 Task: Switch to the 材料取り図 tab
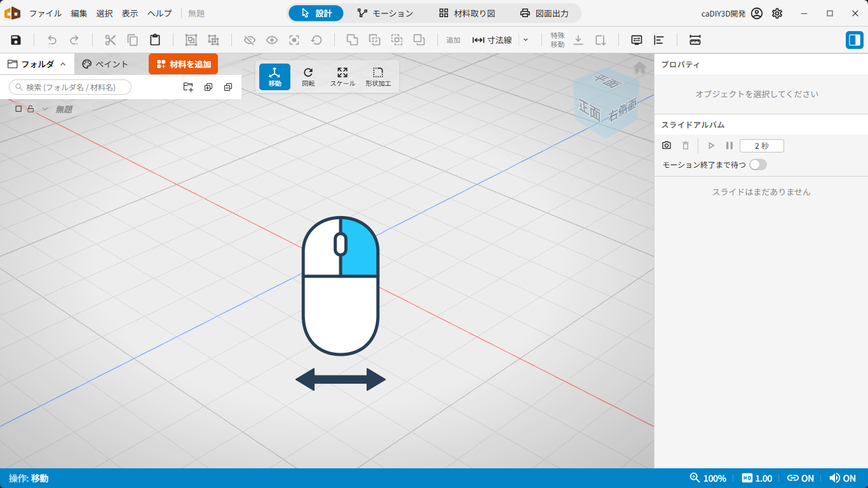coord(467,13)
